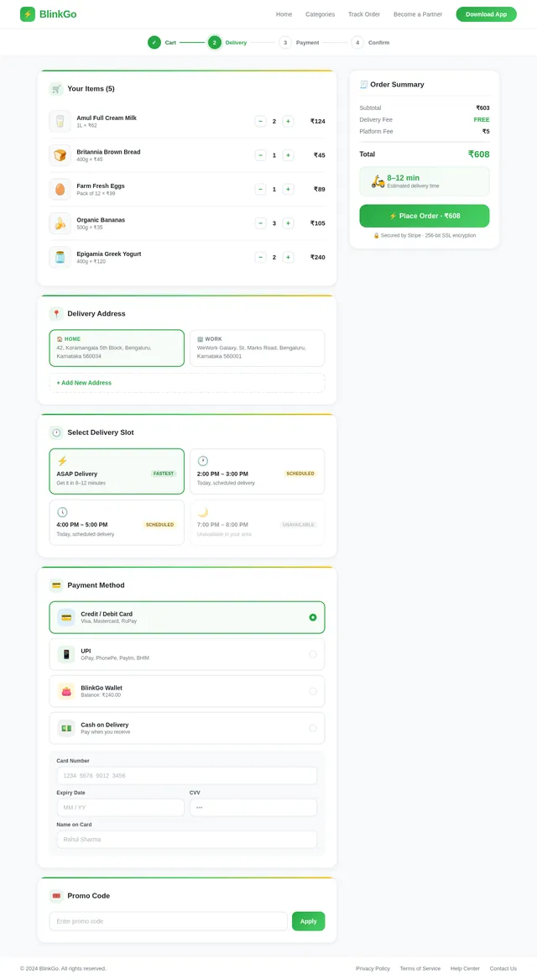Screen dimensions: 537x980
Task: Choose Cash on Delivery radio button
Action: (x=312, y=728)
